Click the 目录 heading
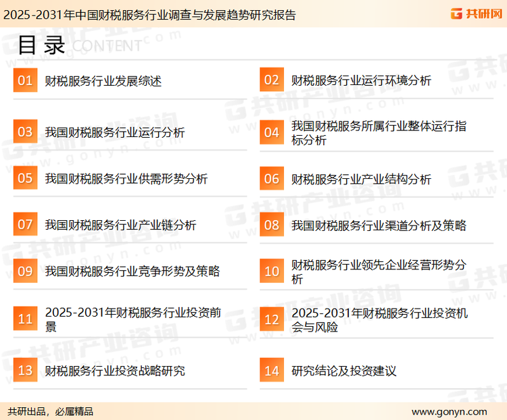Screen dimensions: 507x420 pos(41,45)
